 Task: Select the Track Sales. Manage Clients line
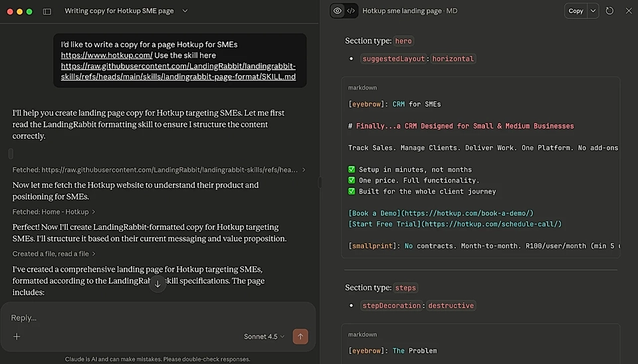pyautogui.click(x=483, y=147)
